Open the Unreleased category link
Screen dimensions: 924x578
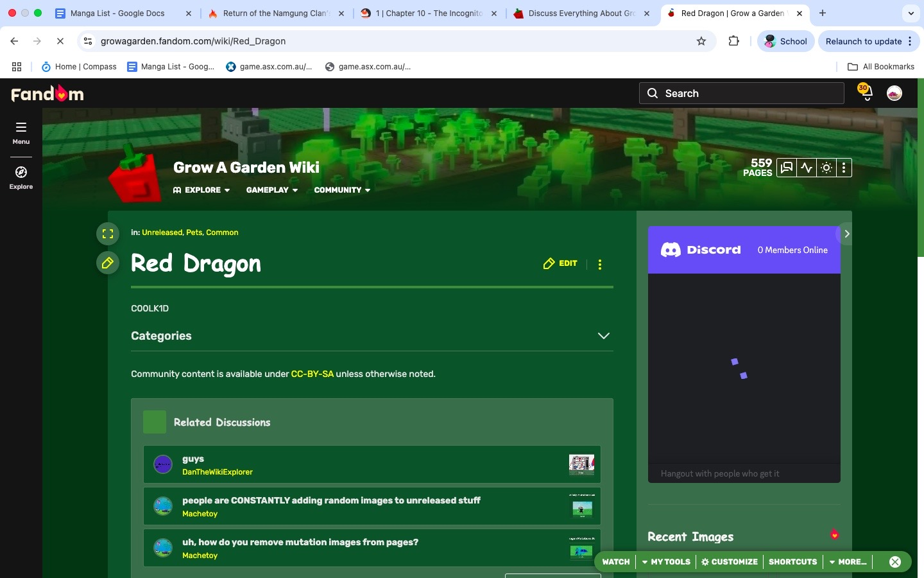coord(162,232)
